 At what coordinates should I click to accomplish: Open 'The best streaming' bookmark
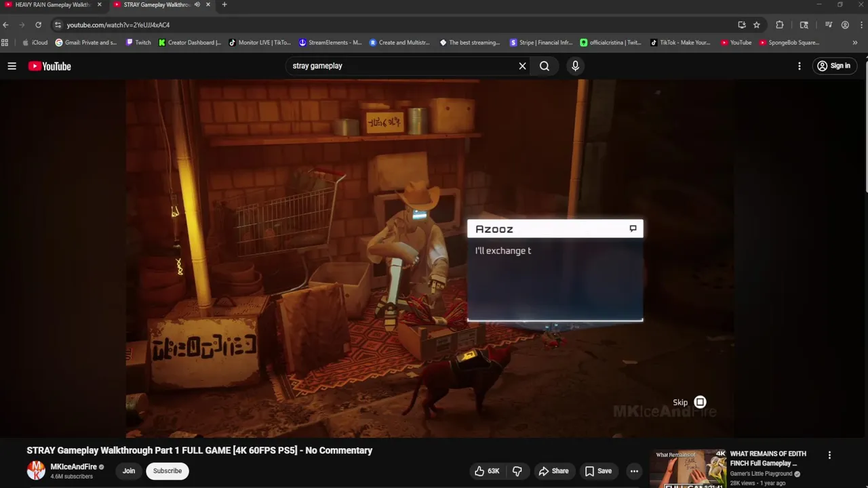(x=470, y=43)
